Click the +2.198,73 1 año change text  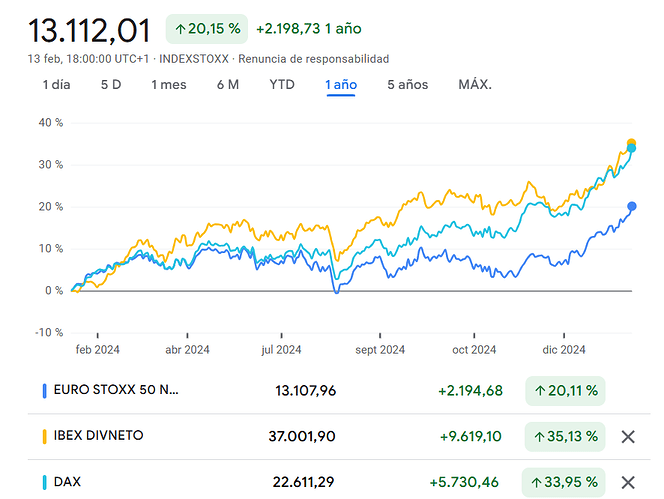click(309, 29)
